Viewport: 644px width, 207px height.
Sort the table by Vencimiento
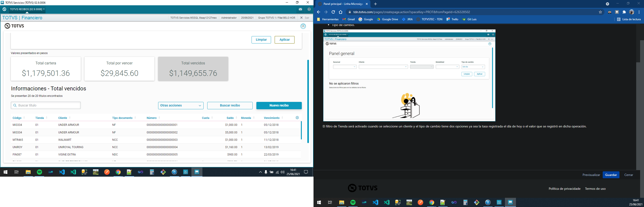click(274, 118)
